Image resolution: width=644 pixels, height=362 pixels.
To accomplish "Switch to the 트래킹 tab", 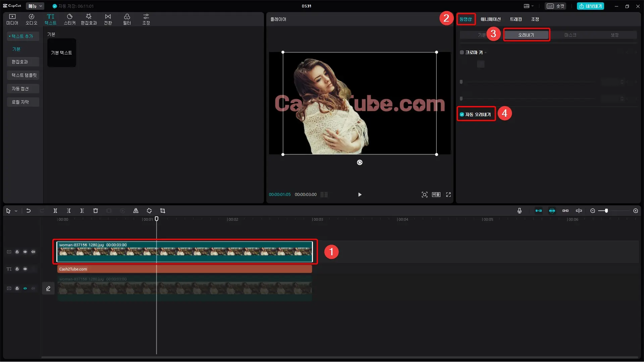I will click(516, 19).
